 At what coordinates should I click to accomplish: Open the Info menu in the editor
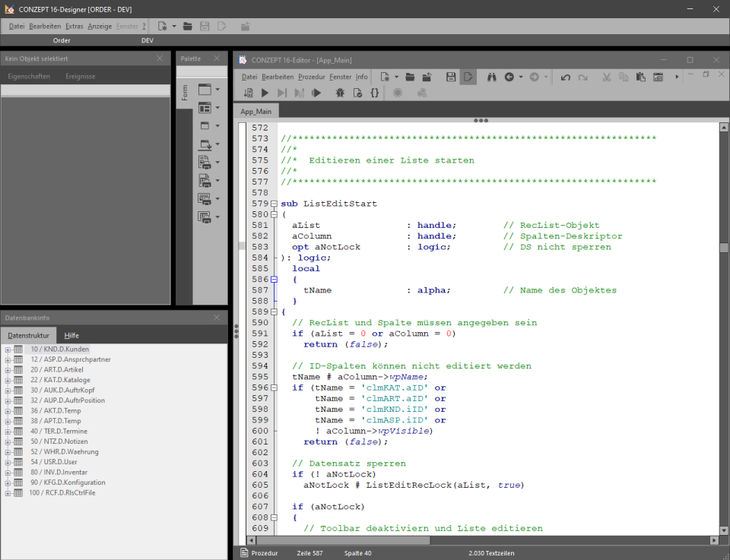[x=362, y=77]
